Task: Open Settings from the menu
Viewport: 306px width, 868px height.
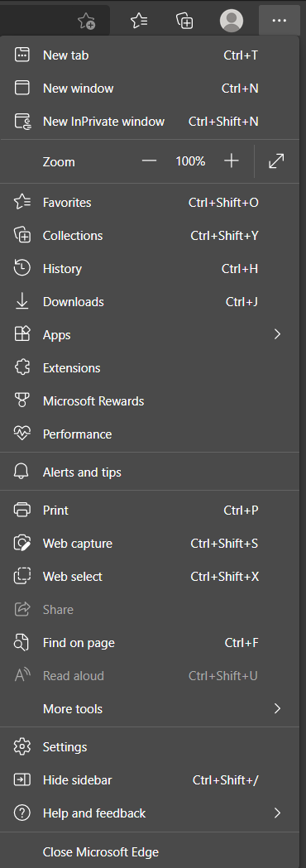Action: 153,746
